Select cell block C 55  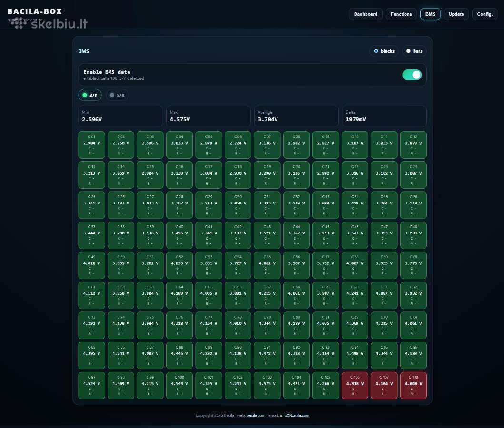(x=267, y=265)
